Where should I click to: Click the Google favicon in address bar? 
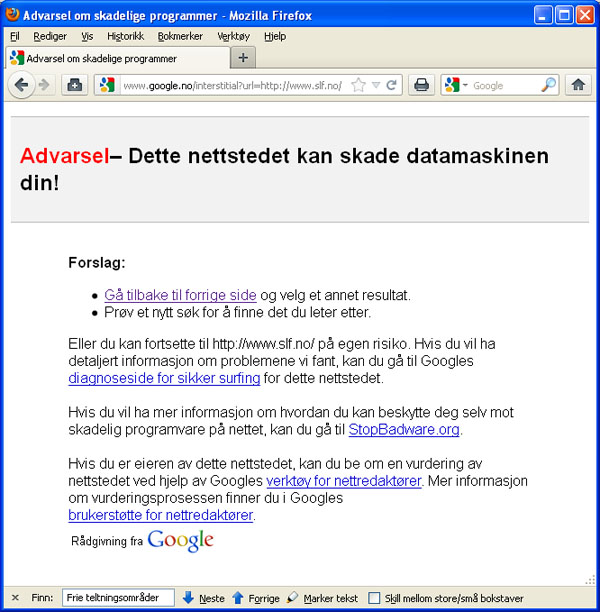(x=107, y=85)
